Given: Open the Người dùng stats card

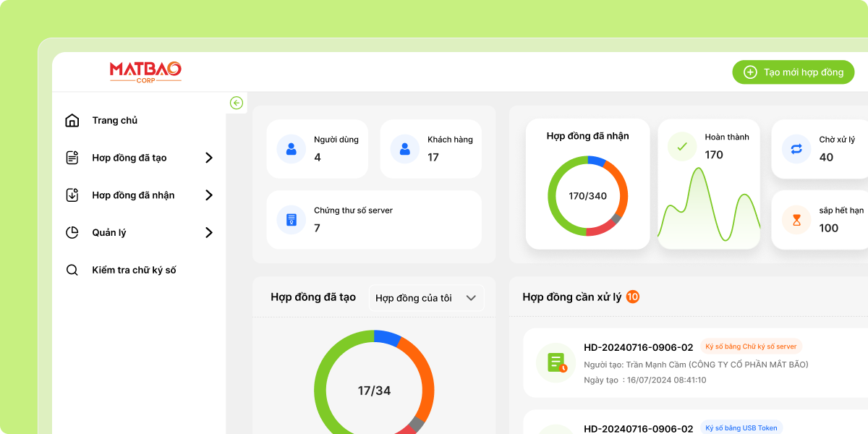Looking at the screenshot, I should point(318,149).
